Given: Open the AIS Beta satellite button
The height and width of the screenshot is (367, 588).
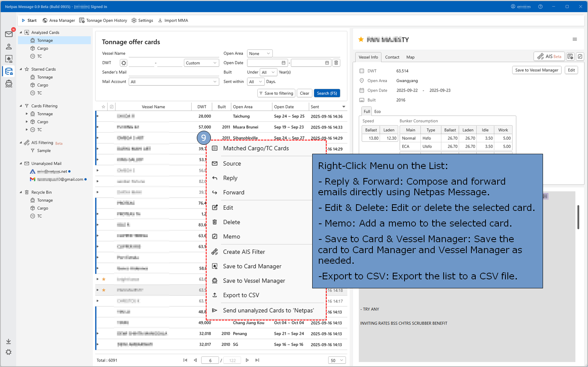Looking at the screenshot, I should (x=549, y=56).
